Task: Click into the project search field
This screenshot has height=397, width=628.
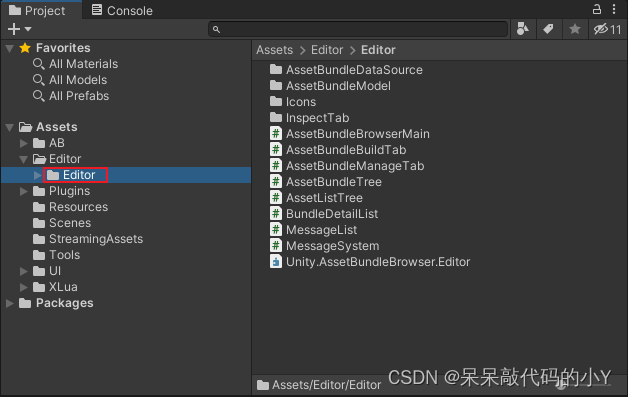Action: click(x=358, y=29)
